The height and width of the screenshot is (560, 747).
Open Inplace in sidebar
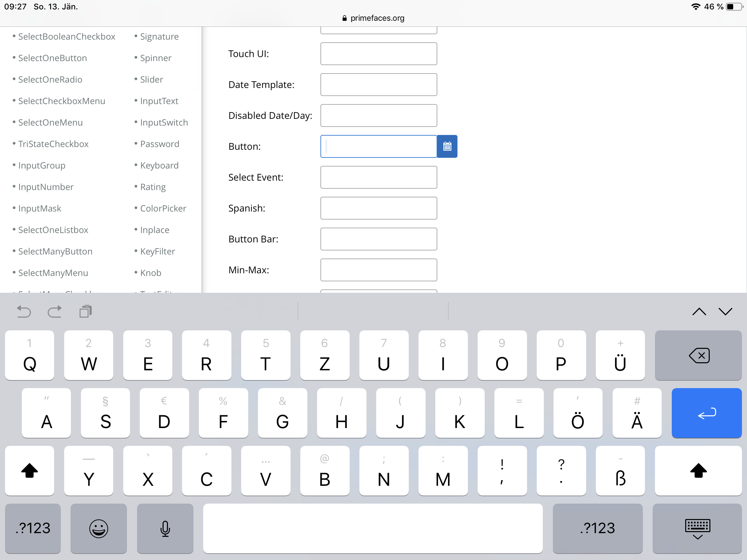[155, 230]
